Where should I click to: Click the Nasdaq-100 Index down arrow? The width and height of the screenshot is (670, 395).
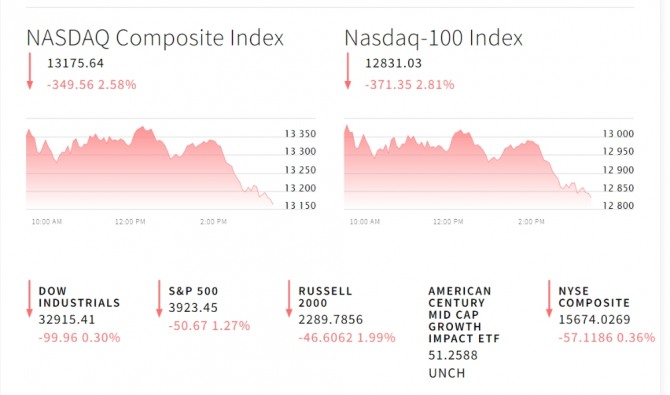[348, 71]
